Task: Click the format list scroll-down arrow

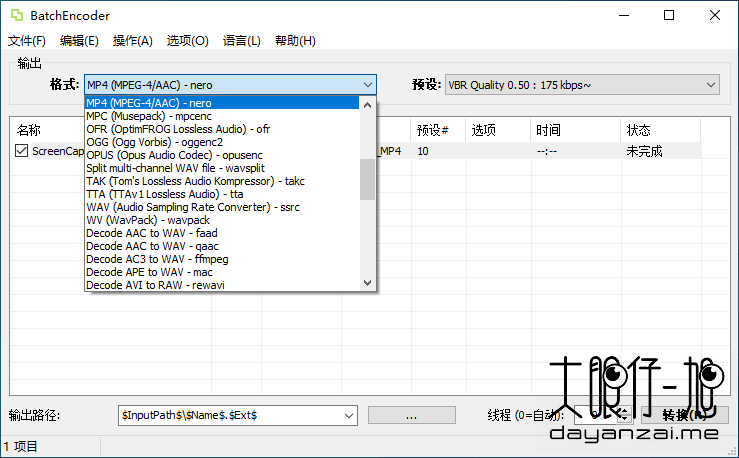Action: (368, 283)
